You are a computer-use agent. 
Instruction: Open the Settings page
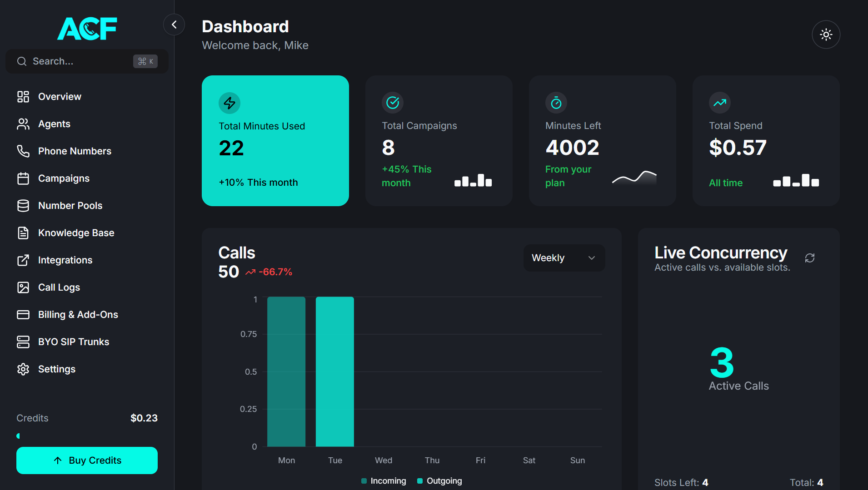(x=56, y=369)
